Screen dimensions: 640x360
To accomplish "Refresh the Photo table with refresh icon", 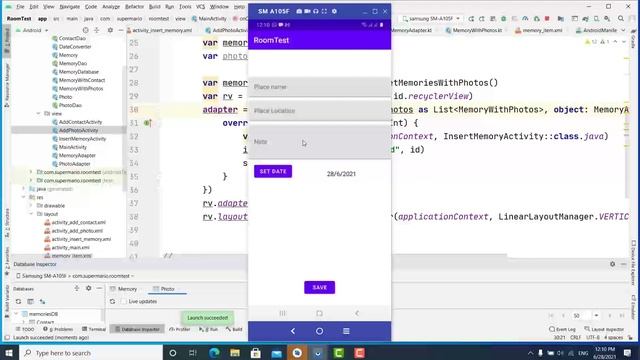I will pos(112,301).
